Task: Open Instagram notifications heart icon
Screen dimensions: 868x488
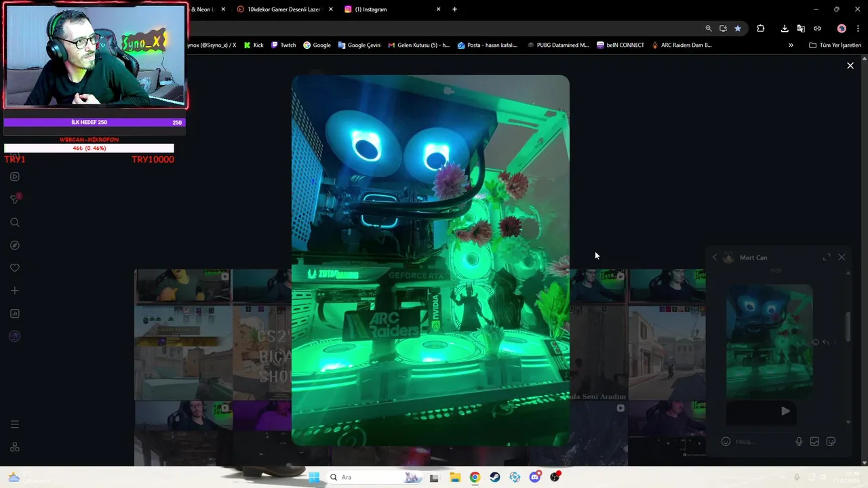Action: [x=15, y=268]
